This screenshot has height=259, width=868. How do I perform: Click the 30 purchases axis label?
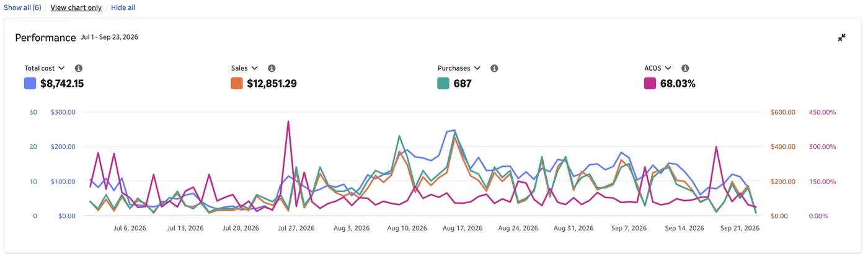click(x=33, y=112)
